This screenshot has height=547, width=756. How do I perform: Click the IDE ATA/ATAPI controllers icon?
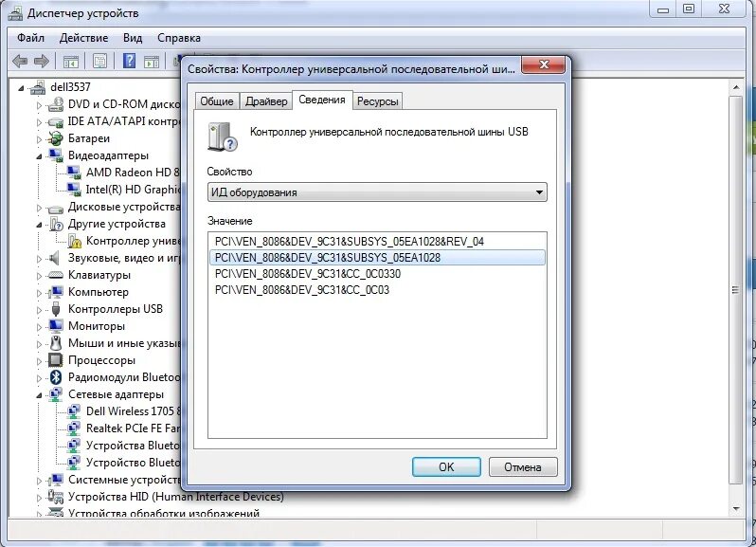[x=56, y=121]
